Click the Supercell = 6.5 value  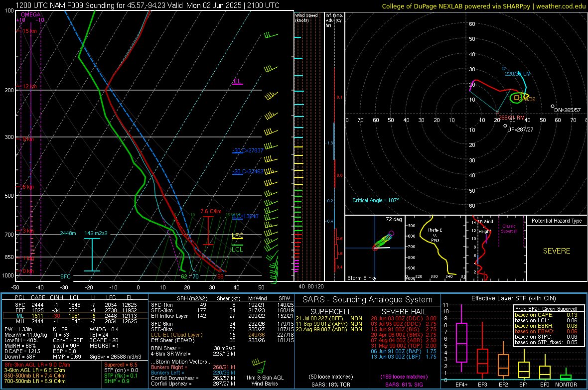[x=121, y=365]
